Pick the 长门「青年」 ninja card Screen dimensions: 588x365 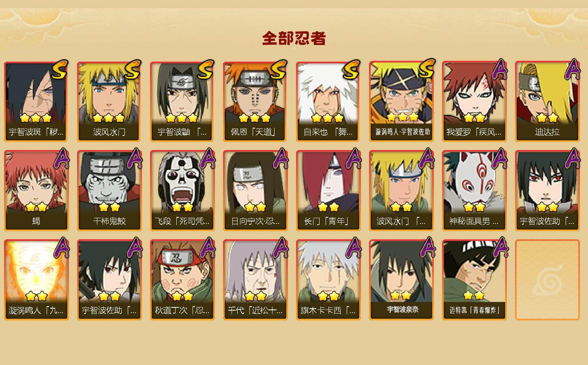pos(328,191)
